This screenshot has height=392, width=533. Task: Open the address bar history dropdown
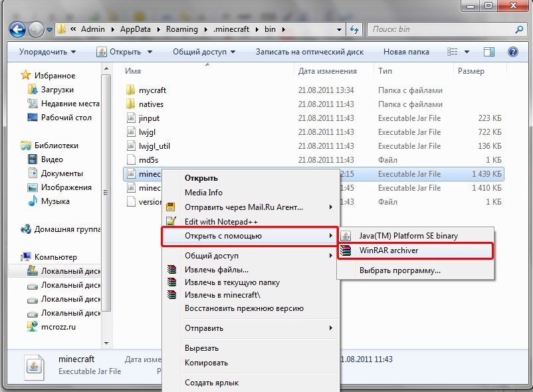pos(339,29)
